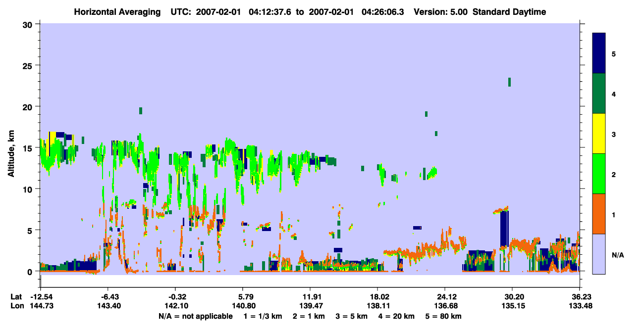
Task: Click the 'Lon' row label
Action: [17, 306]
